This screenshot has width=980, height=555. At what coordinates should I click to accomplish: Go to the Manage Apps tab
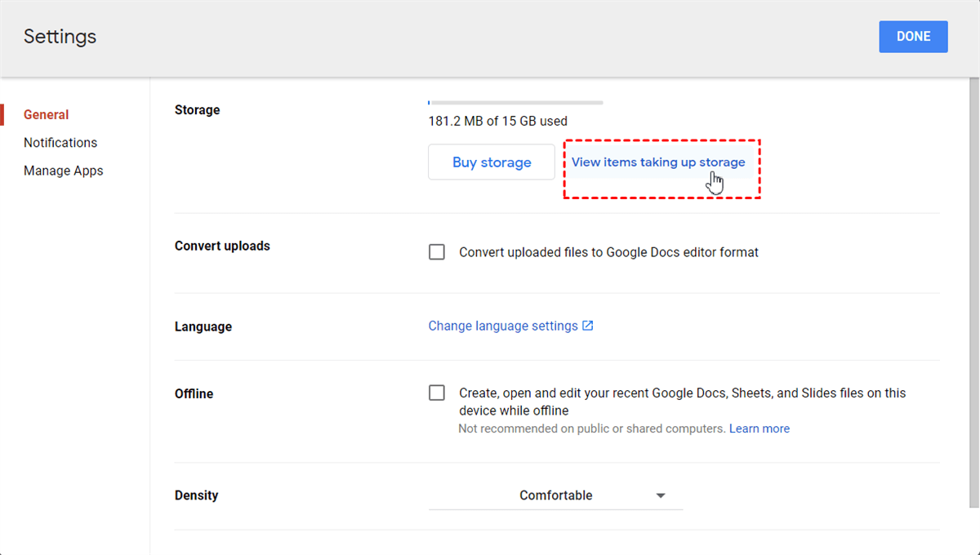point(64,171)
